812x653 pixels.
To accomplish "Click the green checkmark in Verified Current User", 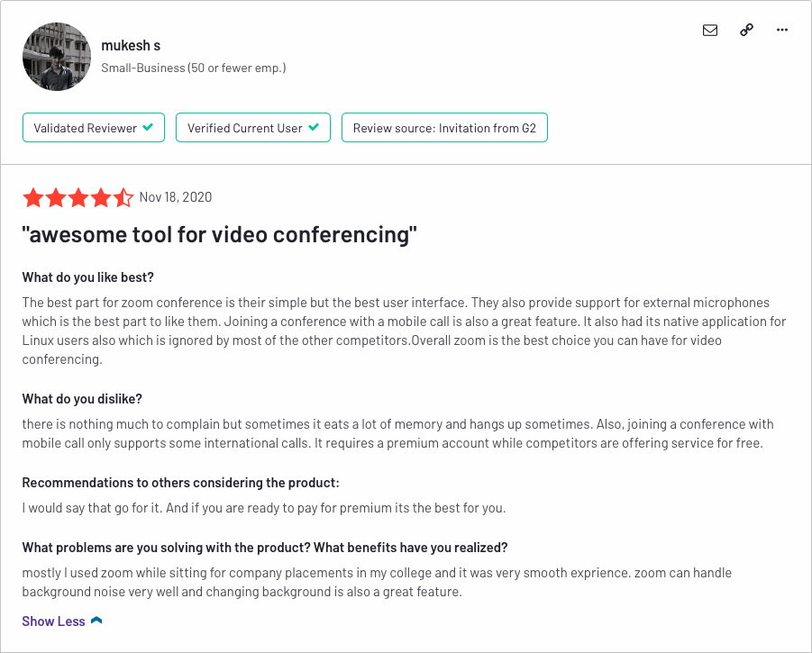I will (314, 127).
